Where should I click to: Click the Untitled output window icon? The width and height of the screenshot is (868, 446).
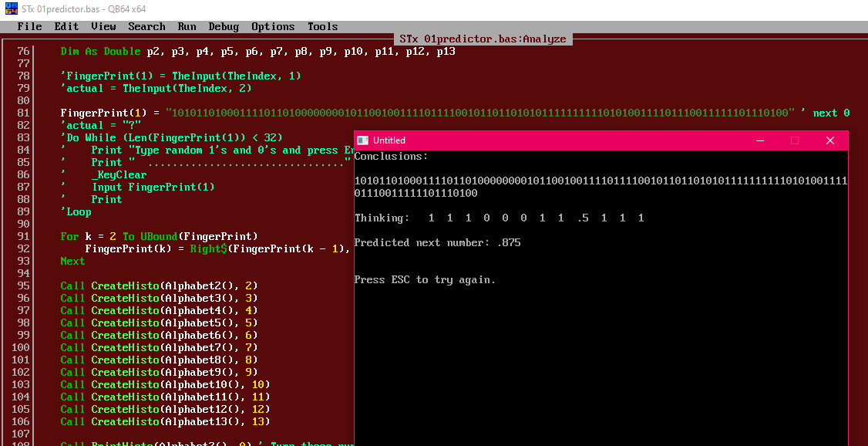pyautogui.click(x=363, y=140)
